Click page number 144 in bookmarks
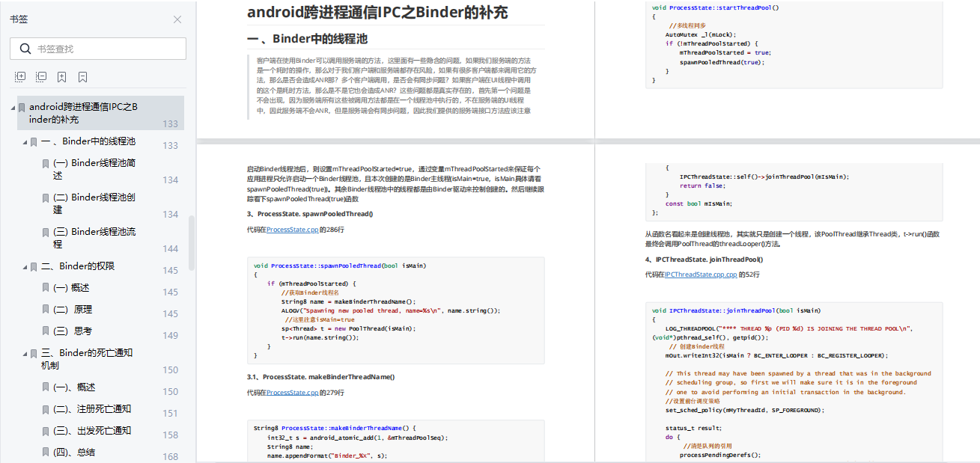The image size is (980, 463). (x=171, y=248)
